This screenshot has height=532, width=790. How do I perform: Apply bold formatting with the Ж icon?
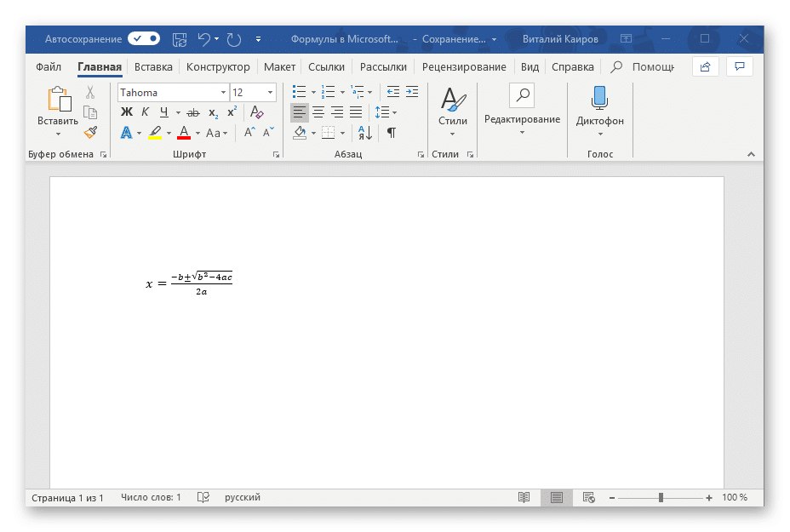(125, 112)
